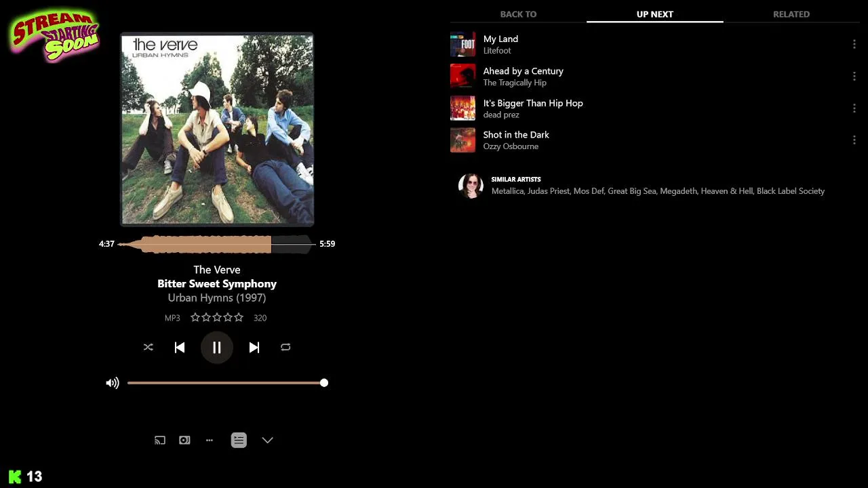Viewport: 868px width, 488px height.
Task: Click the 320 bitrate label
Action: click(260, 318)
